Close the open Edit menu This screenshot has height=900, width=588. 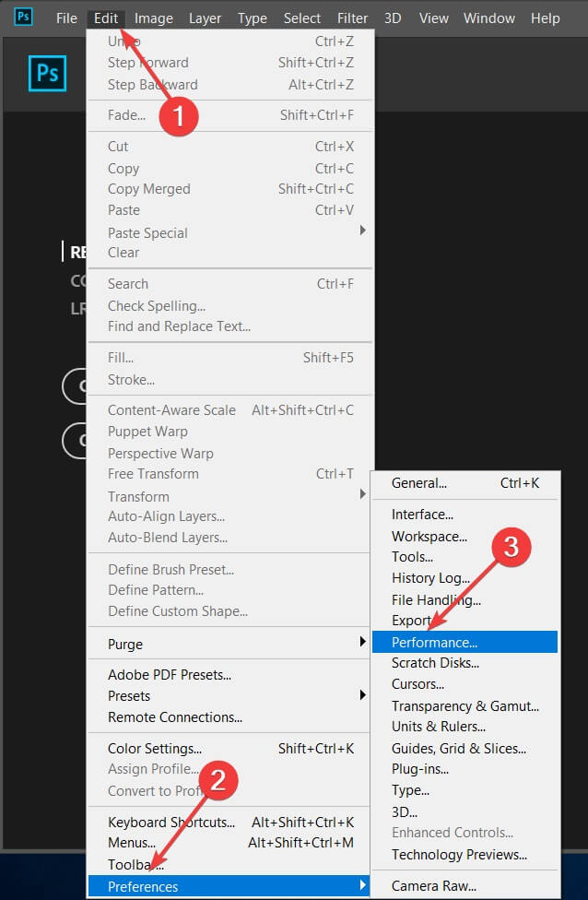click(x=106, y=18)
